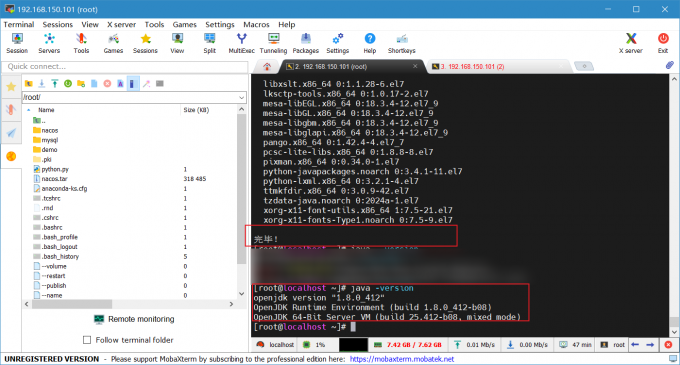680x365 pixels.
Task: Toggle Follow terminal folder checkbox
Action: click(x=87, y=340)
